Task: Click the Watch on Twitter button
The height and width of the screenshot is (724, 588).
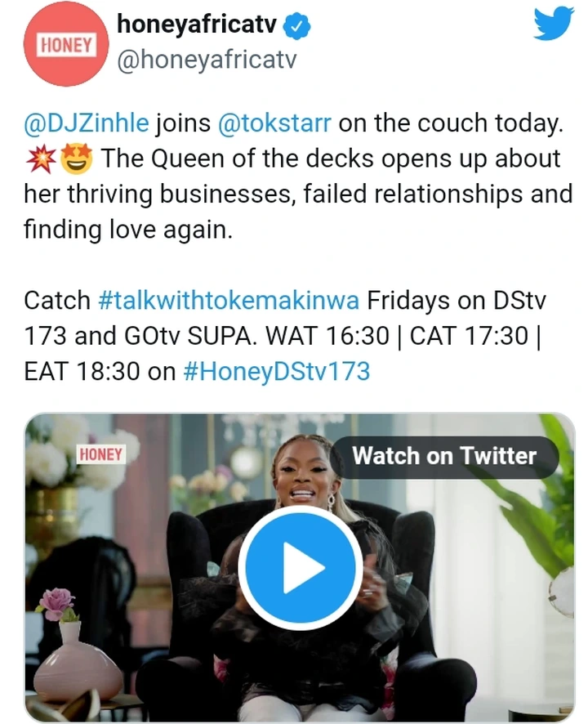Action: (x=444, y=456)
